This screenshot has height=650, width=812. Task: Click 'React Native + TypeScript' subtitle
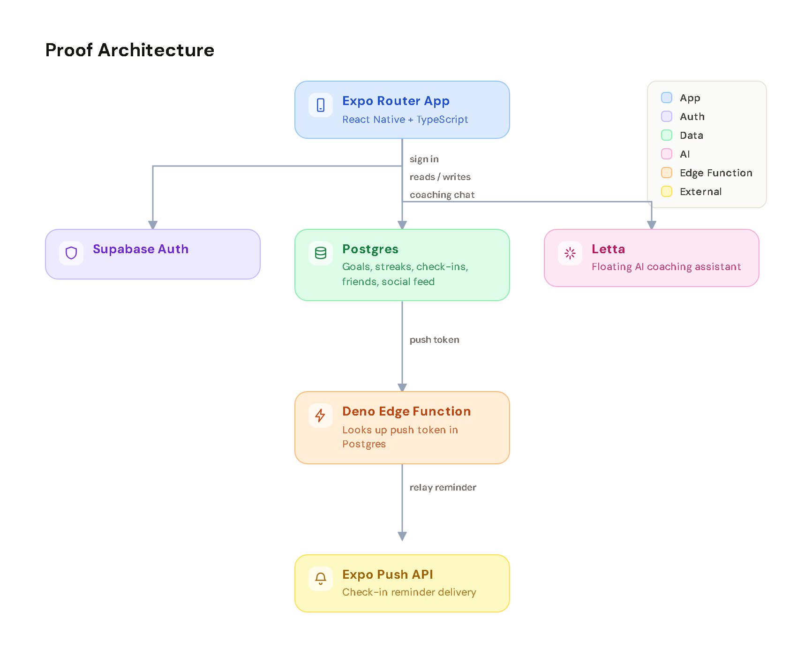click(x=405, y=120)
